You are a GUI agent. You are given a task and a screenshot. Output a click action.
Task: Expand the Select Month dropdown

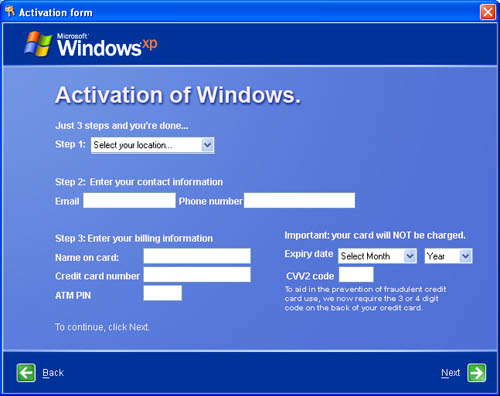click(377, 256)
